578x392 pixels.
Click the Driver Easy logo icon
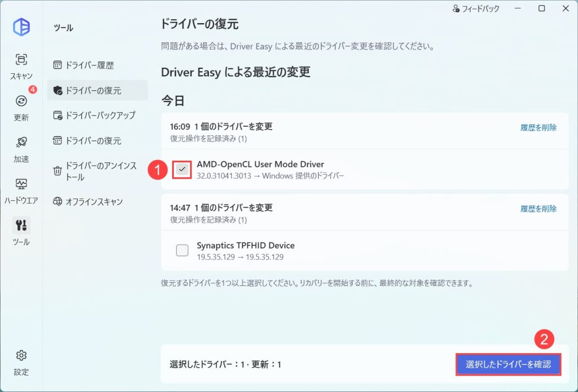pyautogui.click(x=21, y=27)
